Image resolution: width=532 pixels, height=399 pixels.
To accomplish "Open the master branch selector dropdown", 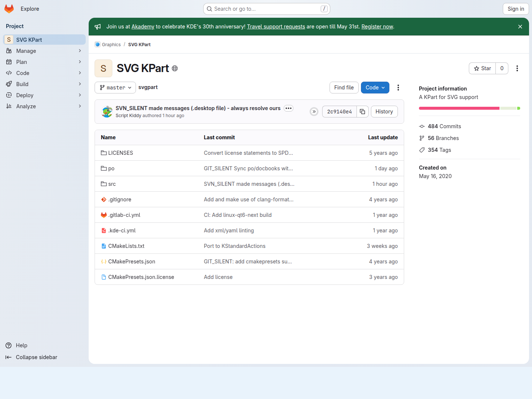I will pos(115,88).
